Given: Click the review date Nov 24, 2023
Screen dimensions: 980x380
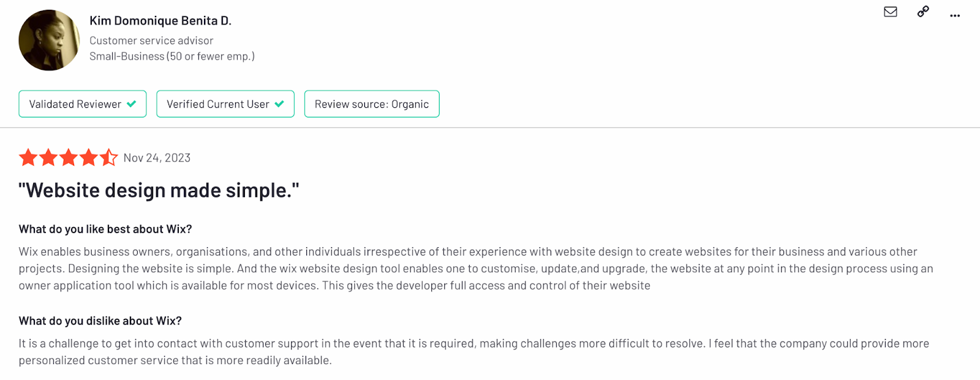Looking at the screenshot, I should 157,157.
